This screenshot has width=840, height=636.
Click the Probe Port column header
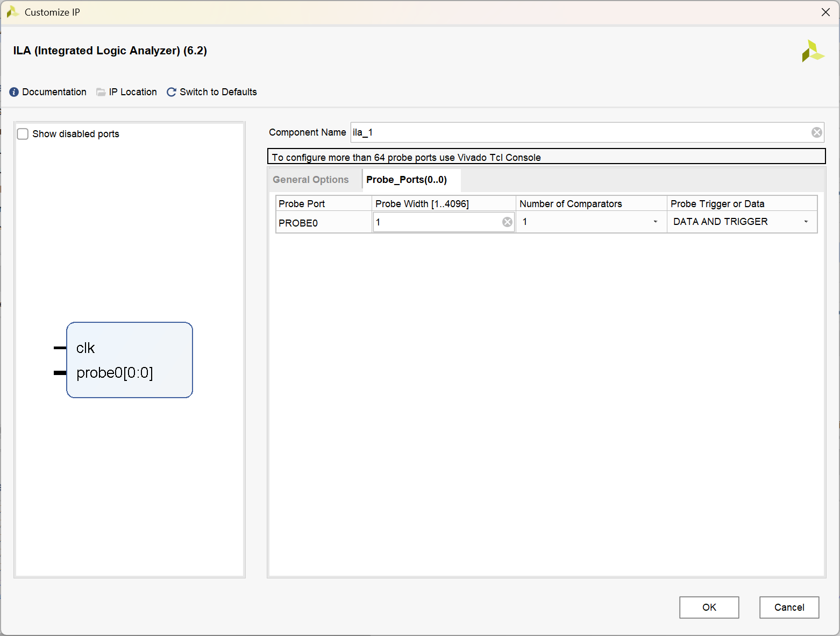click(x=324, y=203)
